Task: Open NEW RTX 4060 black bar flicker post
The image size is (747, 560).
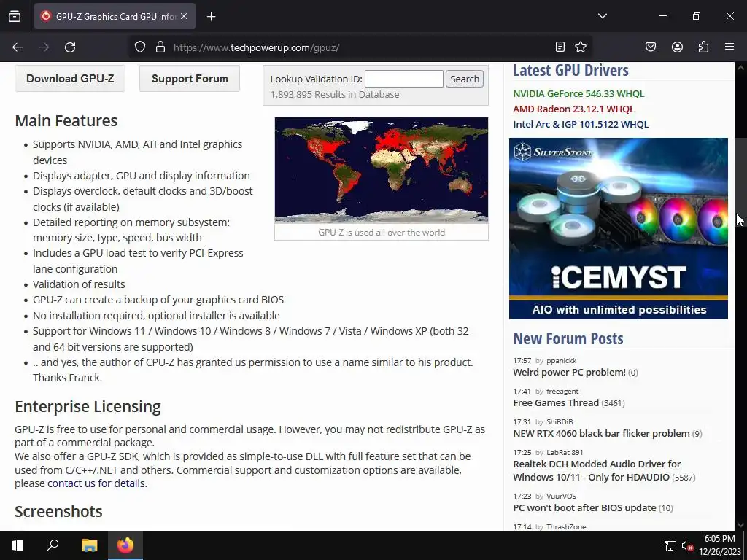Action: point(601,433)
